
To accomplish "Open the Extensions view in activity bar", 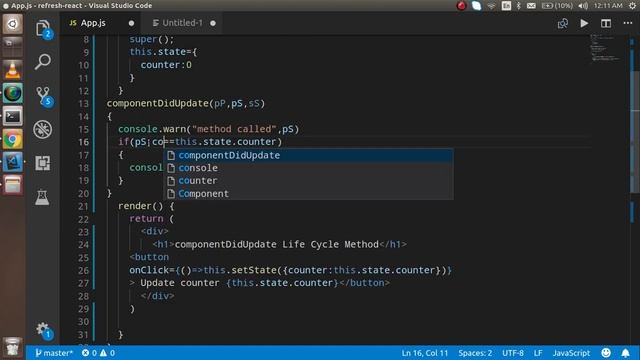I will tap(42, 163).
